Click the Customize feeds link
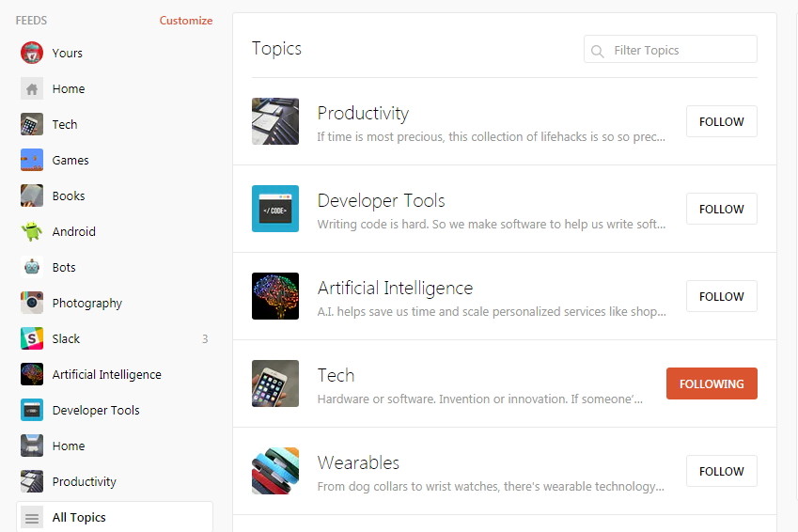Image resolution: width=798 pixels, height=532 pixels. [x=186, y=21]
